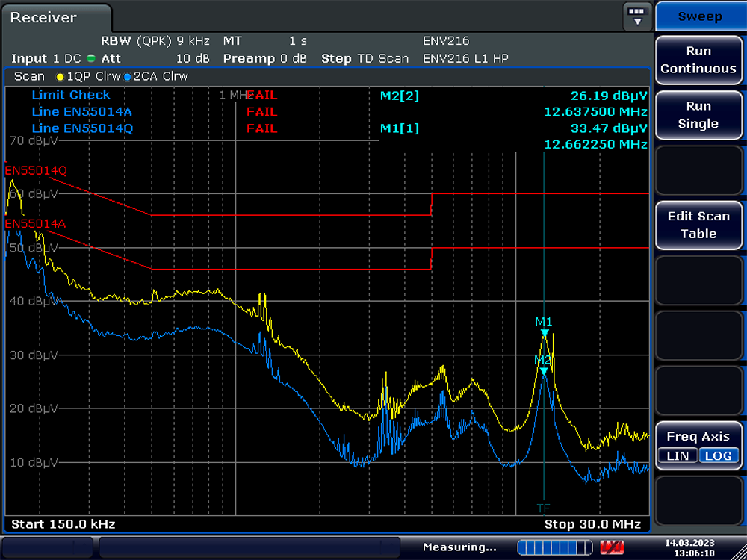Click the green Input DC status indicator
This screenshot has height=560, width=747.
[91, 58]
